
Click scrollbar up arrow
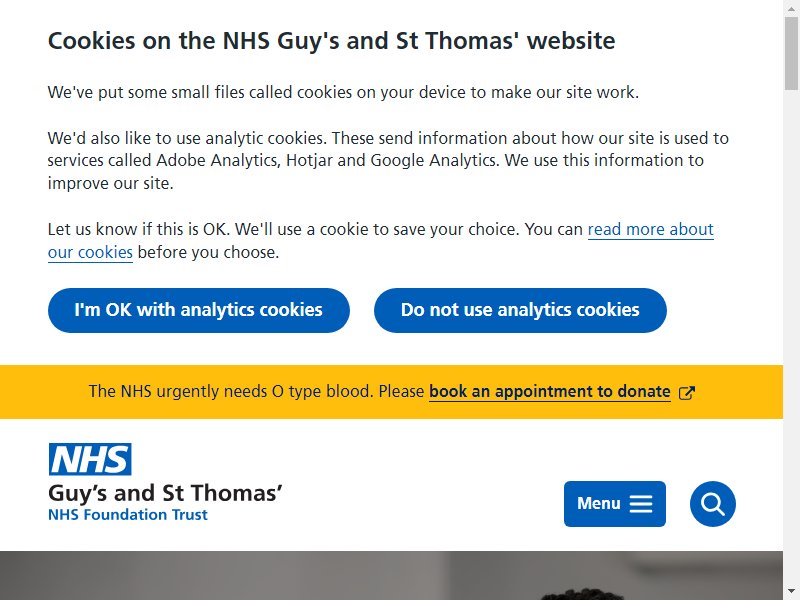tap(791, 6)
